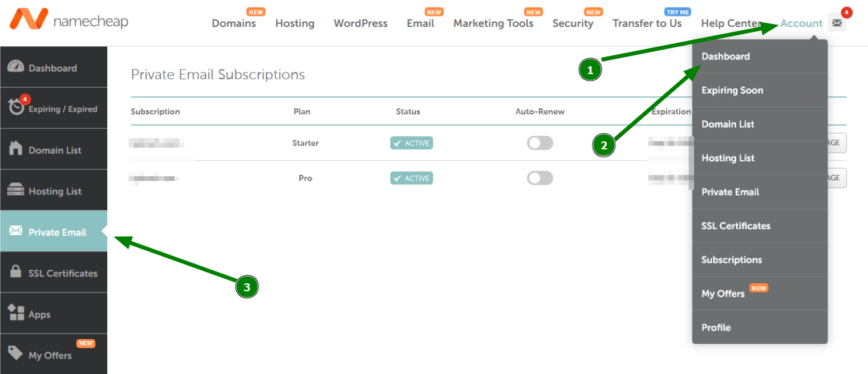868x374 pixels.
Task: Open the Marketing Tools dropdown
Action: [494, 23]
